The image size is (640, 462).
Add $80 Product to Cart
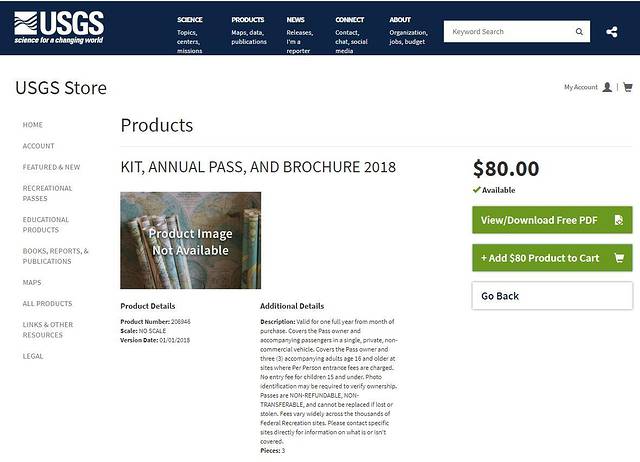(x=552, y=258)
